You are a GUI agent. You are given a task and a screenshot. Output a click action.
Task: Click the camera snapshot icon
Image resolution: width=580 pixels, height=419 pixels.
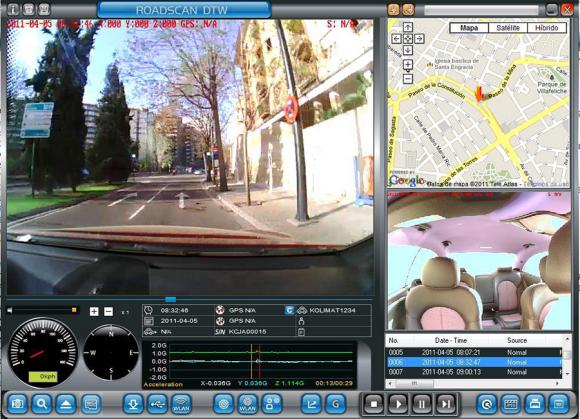(17, 403)
